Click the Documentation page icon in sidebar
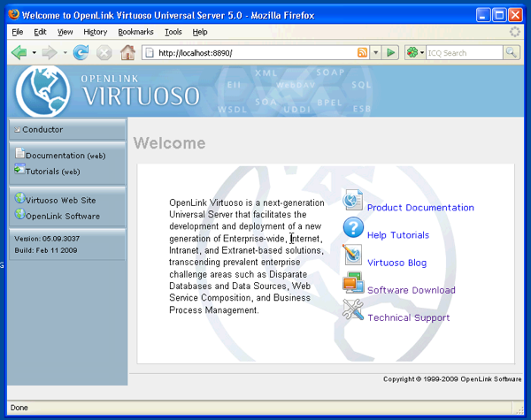 coord(19,153)
